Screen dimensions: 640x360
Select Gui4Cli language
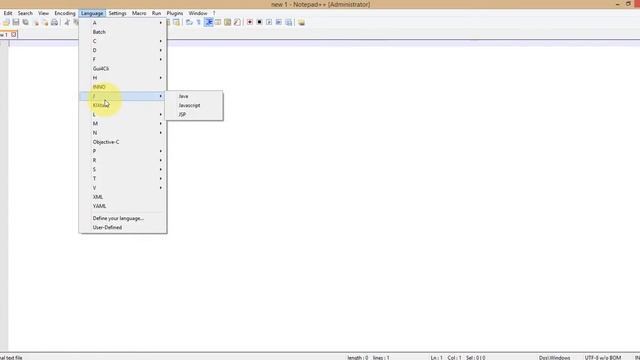pos(123,69)
